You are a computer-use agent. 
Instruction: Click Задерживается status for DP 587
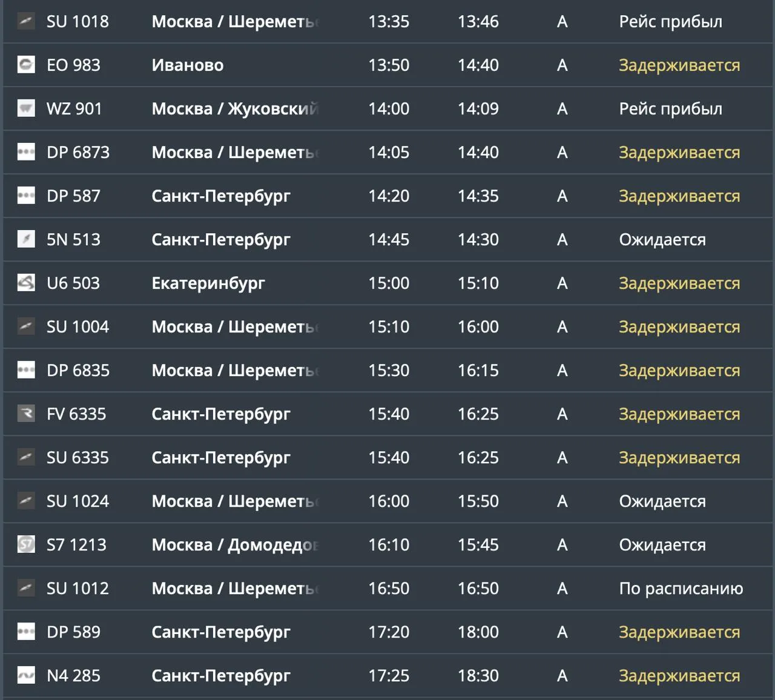[x=679, y=196]
